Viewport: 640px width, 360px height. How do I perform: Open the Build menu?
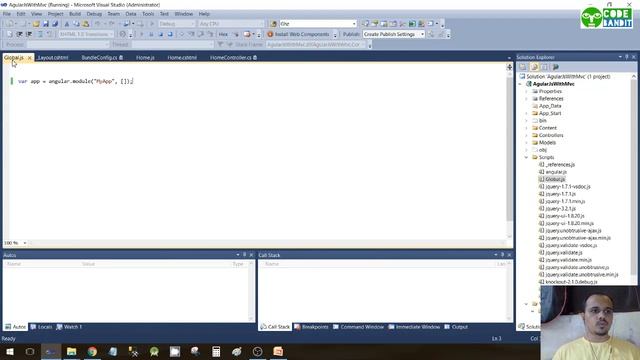[75, 13]
